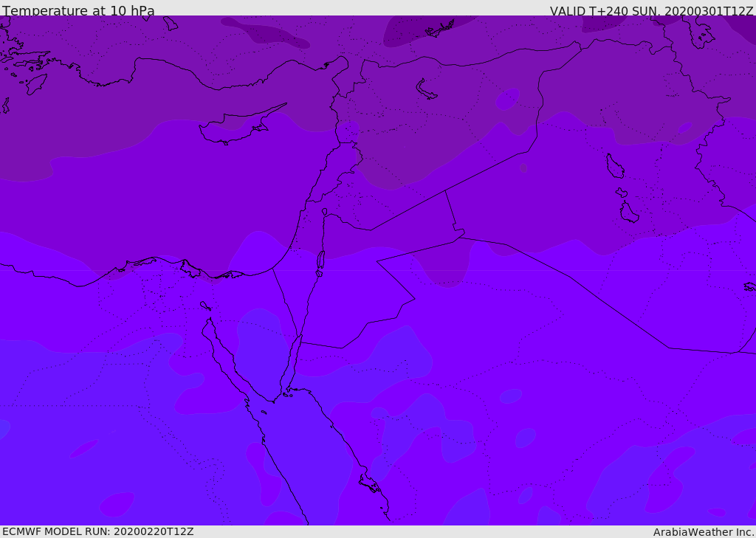Click the Dead Sea outline

[x=320, y=260]
